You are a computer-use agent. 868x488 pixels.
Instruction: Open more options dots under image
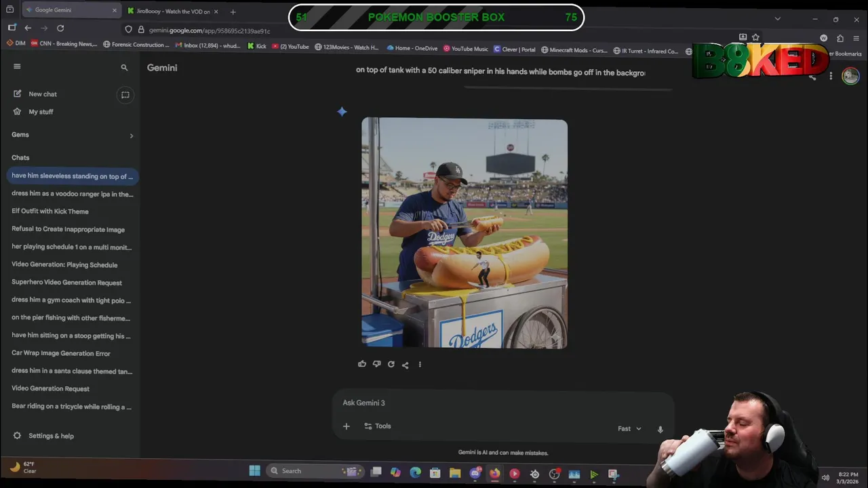tap(420, 365)
